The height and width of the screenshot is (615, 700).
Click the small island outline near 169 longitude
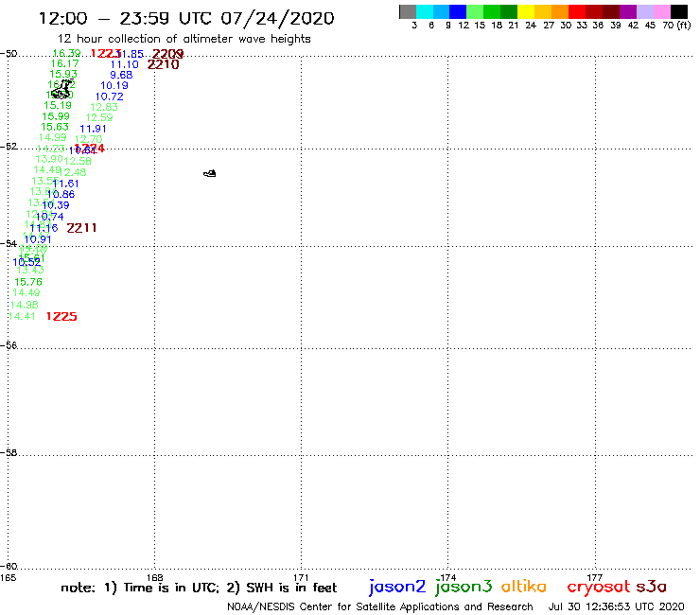click(x=210, y=173)
